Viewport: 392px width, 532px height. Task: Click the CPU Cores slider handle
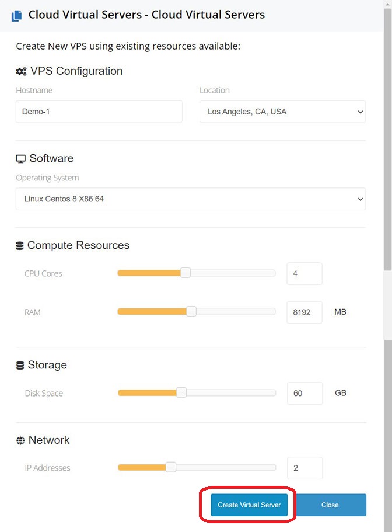185,273
